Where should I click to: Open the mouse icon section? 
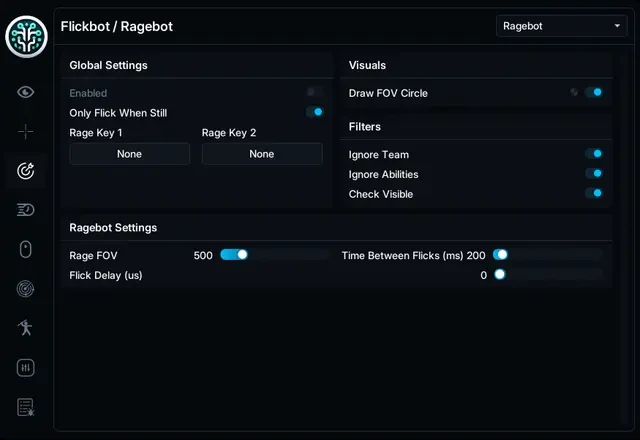point(26,249)
